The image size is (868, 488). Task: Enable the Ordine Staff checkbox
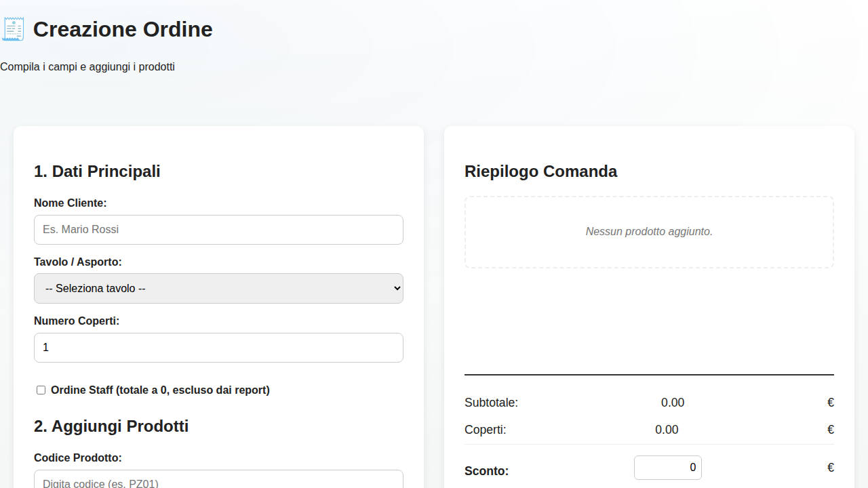tap(41, 390)
